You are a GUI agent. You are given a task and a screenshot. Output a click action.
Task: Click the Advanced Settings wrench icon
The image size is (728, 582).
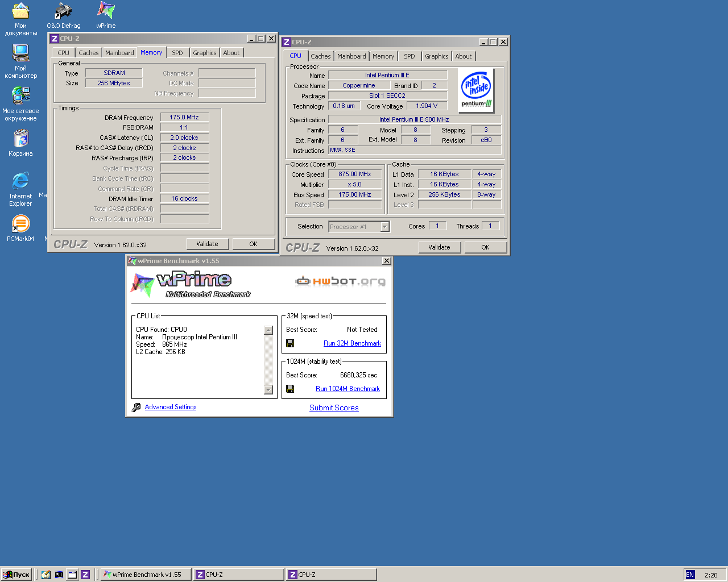[x=136, y=408]
